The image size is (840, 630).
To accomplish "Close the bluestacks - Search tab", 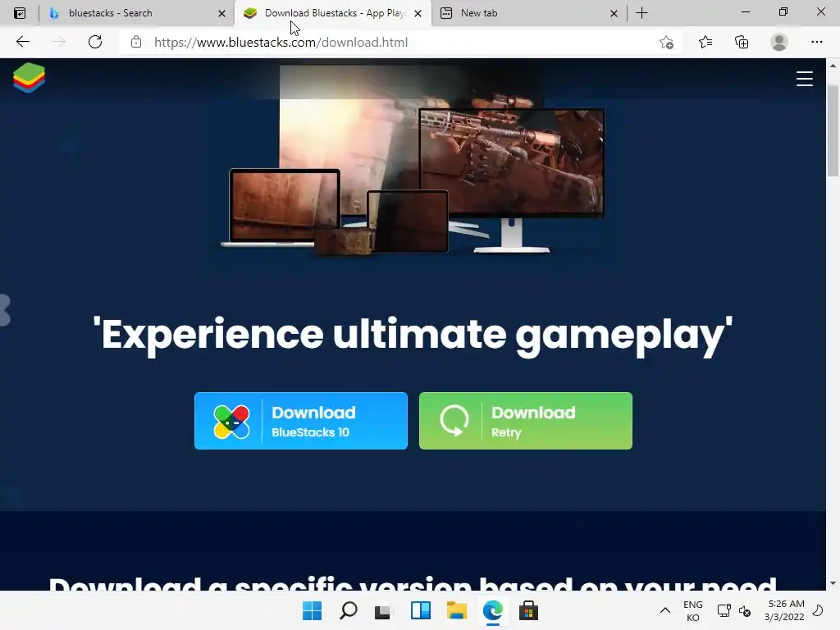I will (x=221, y=13).
